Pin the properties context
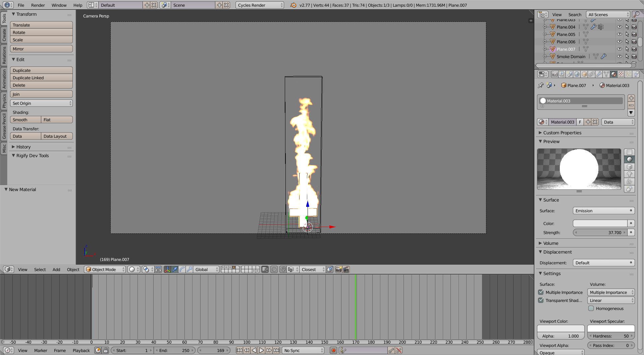The height and width of the screenshot is (355, 644). tap(541, 85)
